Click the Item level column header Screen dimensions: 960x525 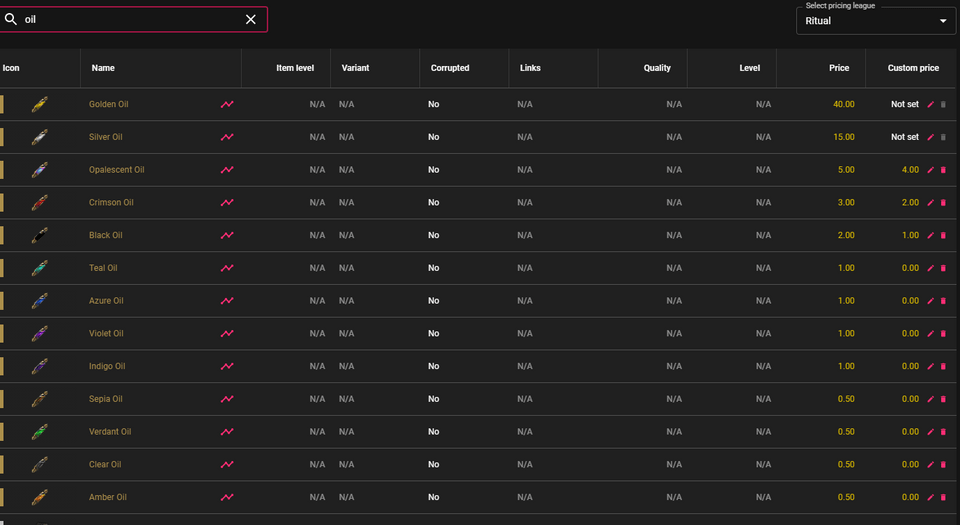tap(295, 68)
